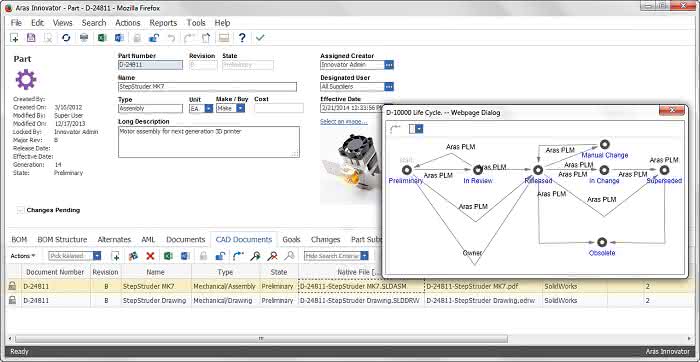The image size is (700, 362).
Task: Click In Change state in life cycle
Action: pos(604,170)
